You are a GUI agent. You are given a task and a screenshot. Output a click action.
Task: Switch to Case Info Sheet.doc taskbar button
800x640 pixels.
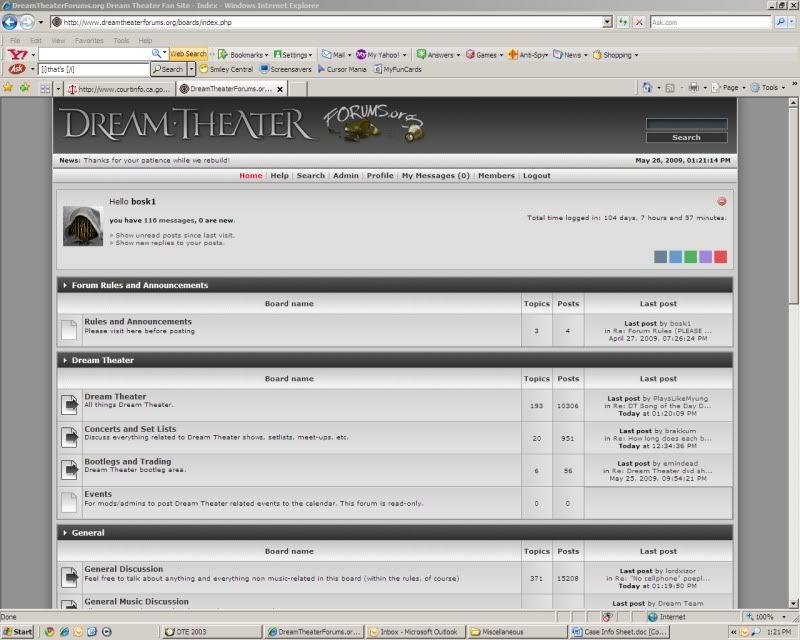pyautogui.click(x=620, y=632)
